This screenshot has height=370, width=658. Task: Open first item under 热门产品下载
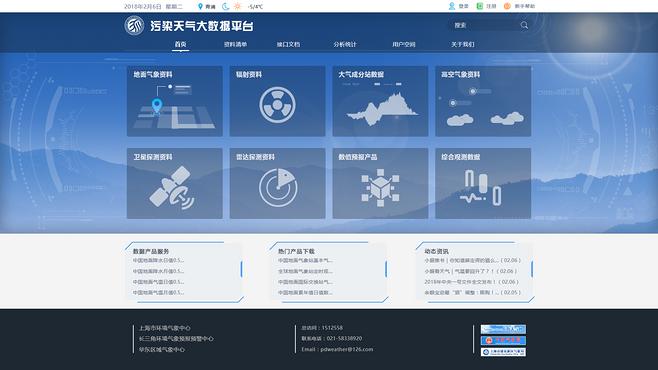pos(305,261)
